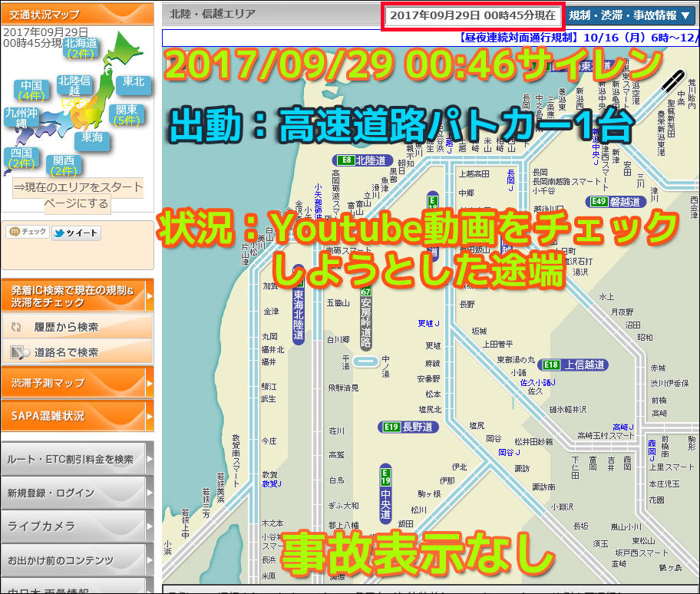Click 2017年09月29日 00時45分現在 timestamp
This screenshot has height=594, width=700.
473,15
